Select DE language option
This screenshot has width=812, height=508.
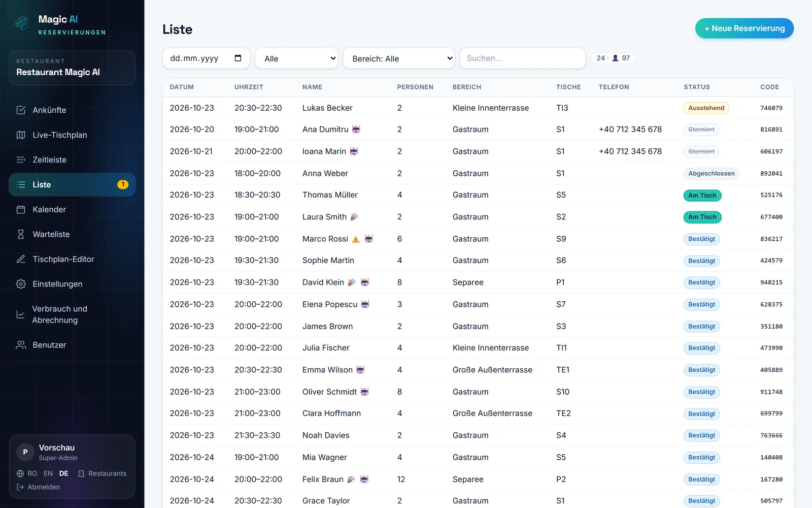point(64,473)
